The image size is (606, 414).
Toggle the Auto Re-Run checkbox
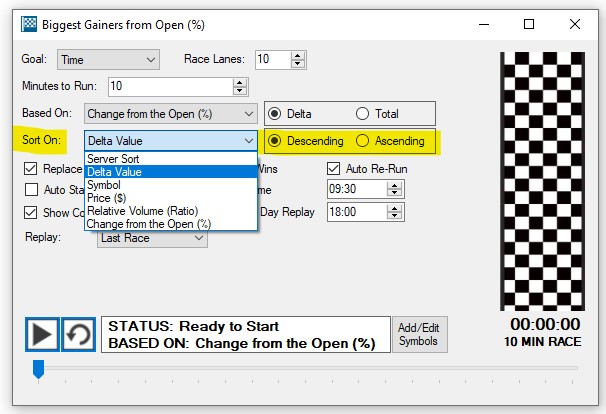coord(334,169)
